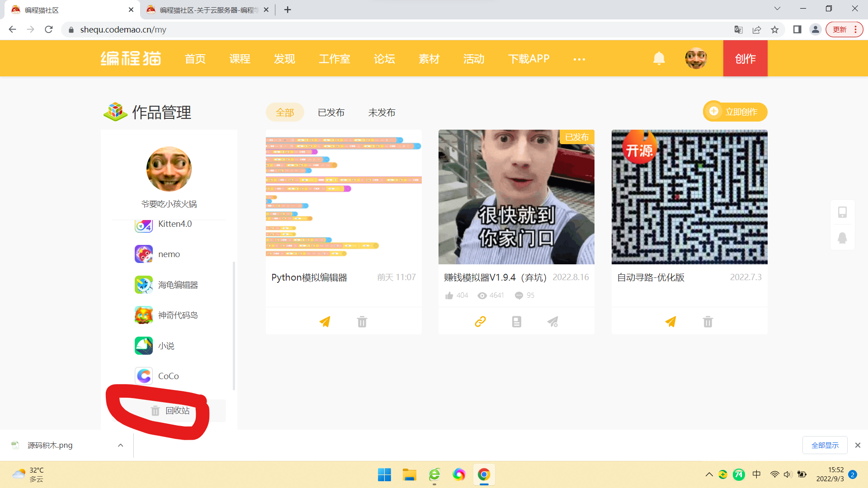Screen dimensions: 868x488
Task: Publish the Python模拟编辑器 project
Action: (325, 322)
